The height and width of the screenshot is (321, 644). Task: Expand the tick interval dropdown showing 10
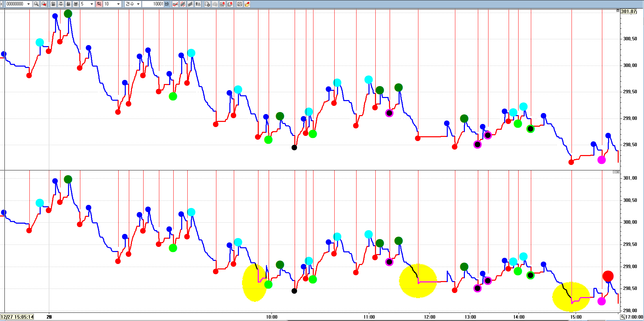118,4
